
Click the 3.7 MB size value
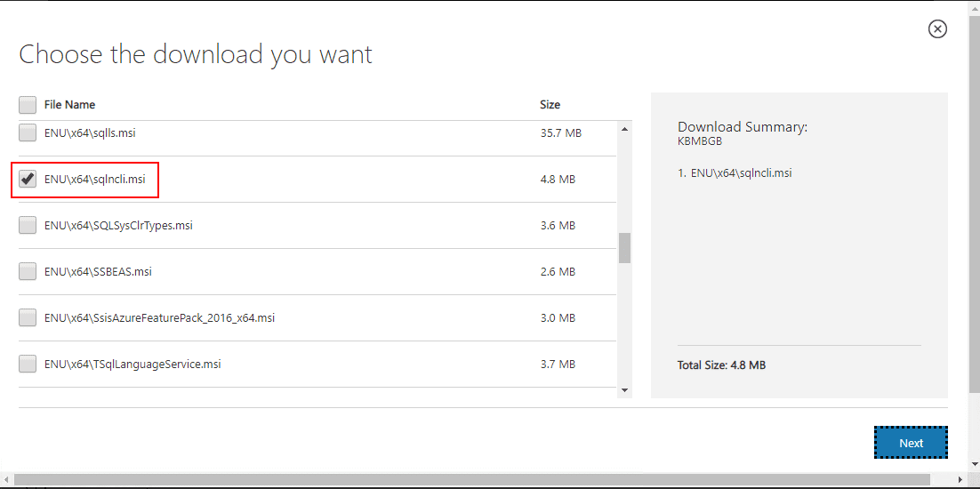[x=558, y=364]
